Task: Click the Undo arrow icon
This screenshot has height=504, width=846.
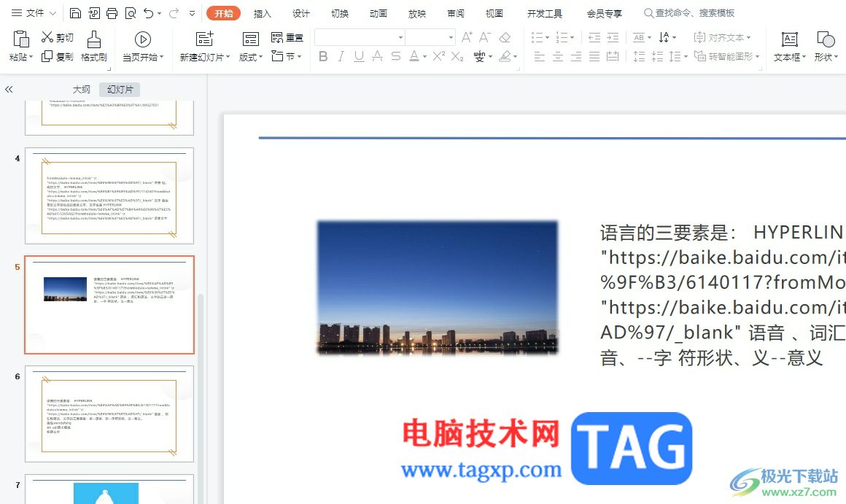Action: [x=149, y=13]
